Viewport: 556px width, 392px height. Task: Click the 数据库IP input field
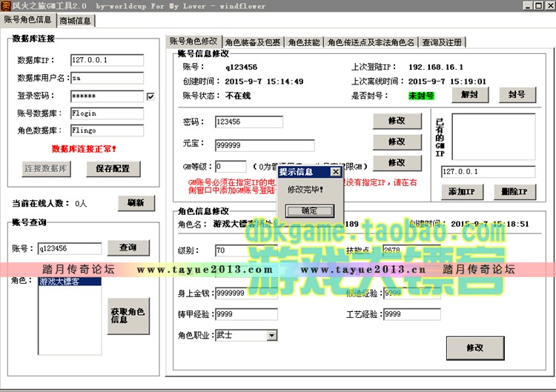[107, 60]
